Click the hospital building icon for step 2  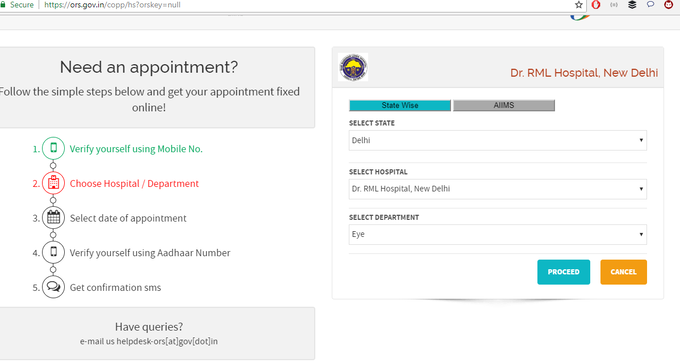tap(53, 183)
